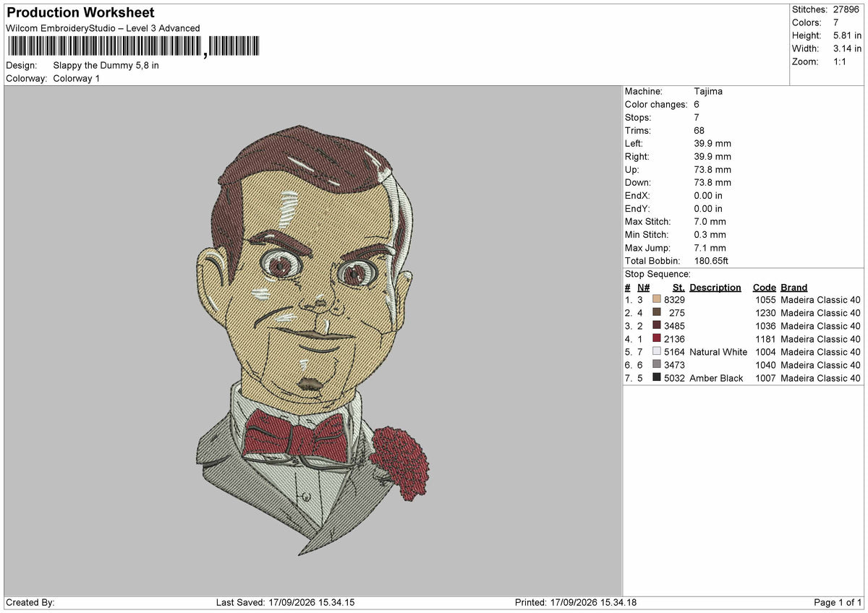Click the Production Worksheet title
This screenshot has height=613, width=868.
[x=80, y=12]
